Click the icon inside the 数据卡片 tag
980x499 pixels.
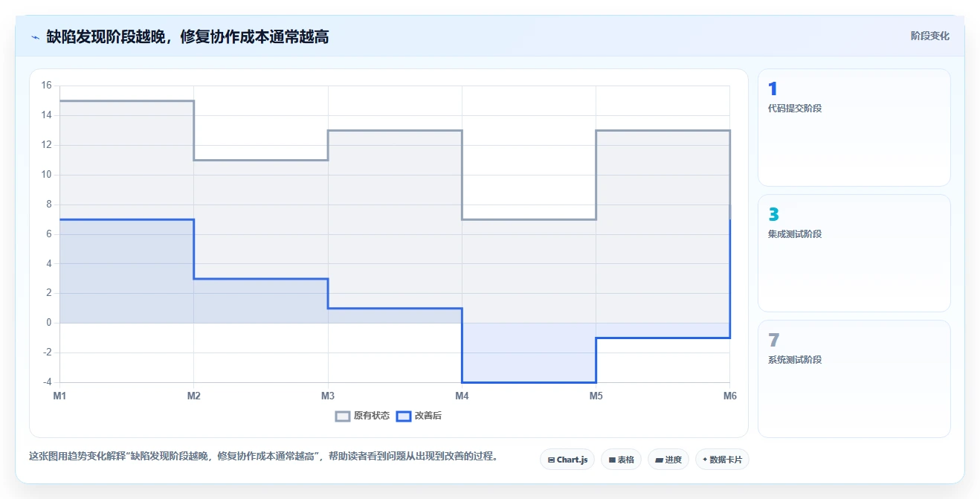(705, 460)
